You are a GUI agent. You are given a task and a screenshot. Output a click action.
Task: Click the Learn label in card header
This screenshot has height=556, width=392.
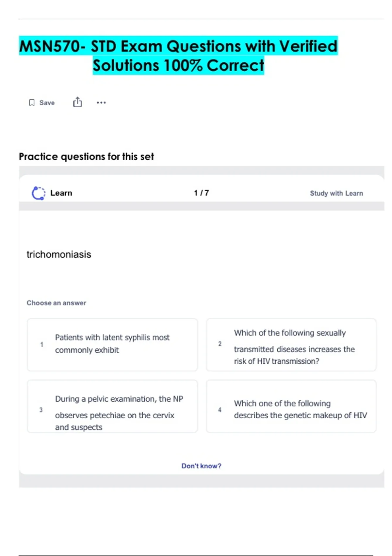[x=61, y=193]
